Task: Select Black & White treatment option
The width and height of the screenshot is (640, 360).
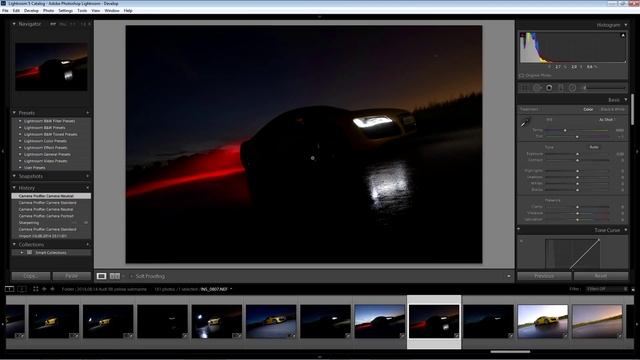Action: click(x=613, y=109)
